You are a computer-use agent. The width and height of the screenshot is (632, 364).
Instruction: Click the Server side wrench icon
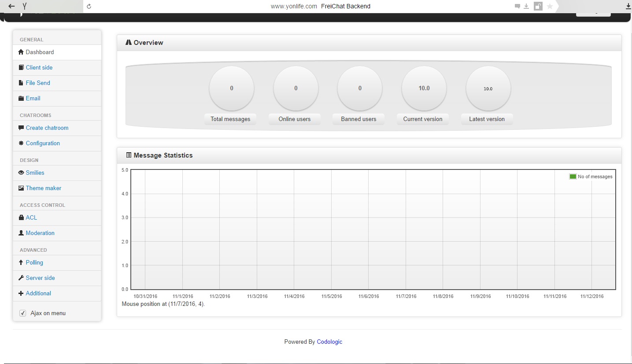[21, 278]
